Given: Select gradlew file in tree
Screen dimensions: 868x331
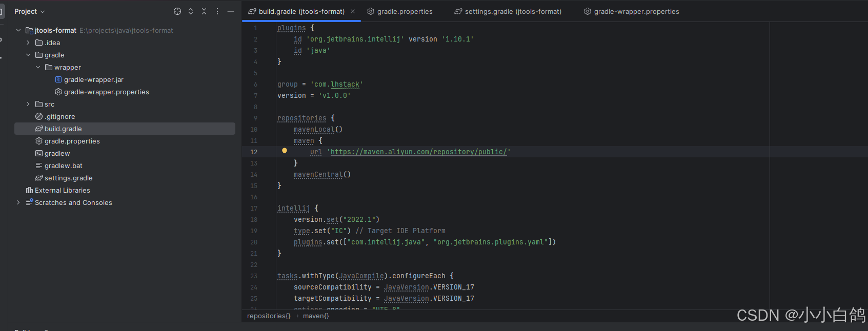Looking at the screenshot, I should (x=57, y=153).
